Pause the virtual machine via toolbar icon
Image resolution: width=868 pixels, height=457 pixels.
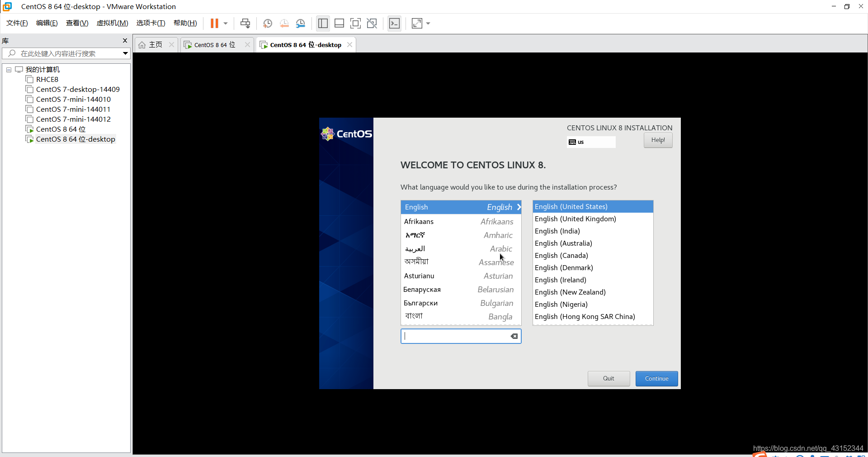214,23
